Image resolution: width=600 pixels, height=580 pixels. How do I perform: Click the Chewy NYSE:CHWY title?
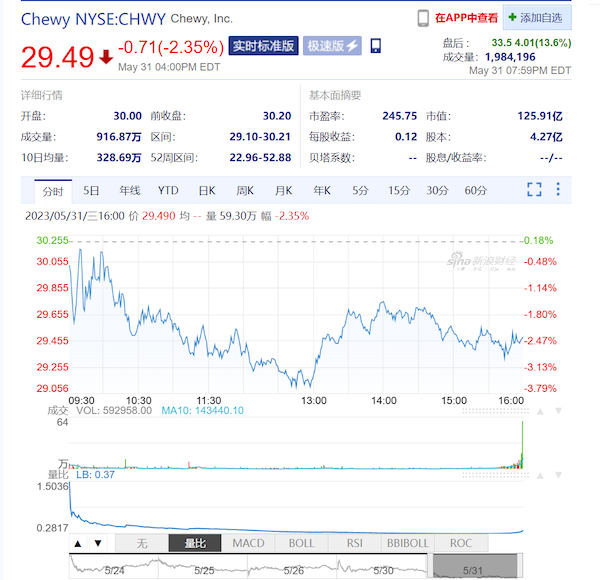pyautogui.click(x=93, y=19)
